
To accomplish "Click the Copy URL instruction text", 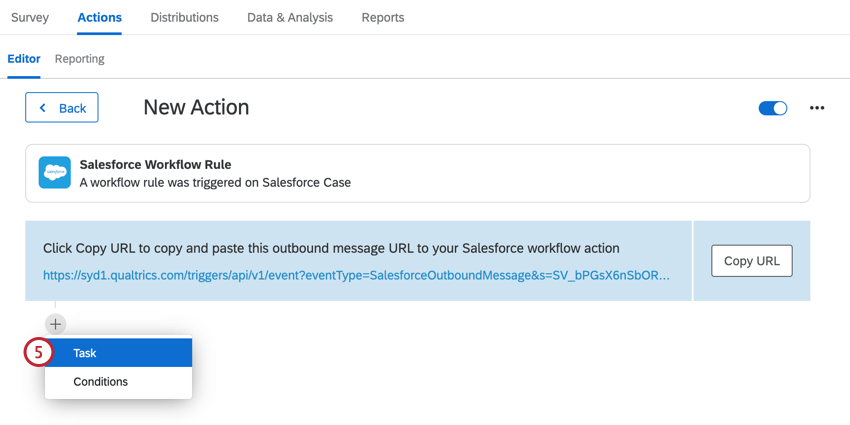I will coord(331,248).
